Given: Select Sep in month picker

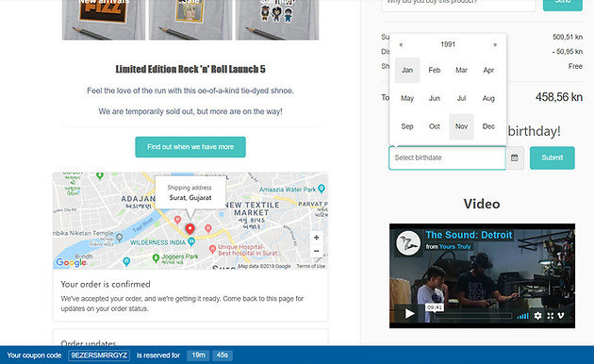Looking at the screenshot, I should coord(407,126).
